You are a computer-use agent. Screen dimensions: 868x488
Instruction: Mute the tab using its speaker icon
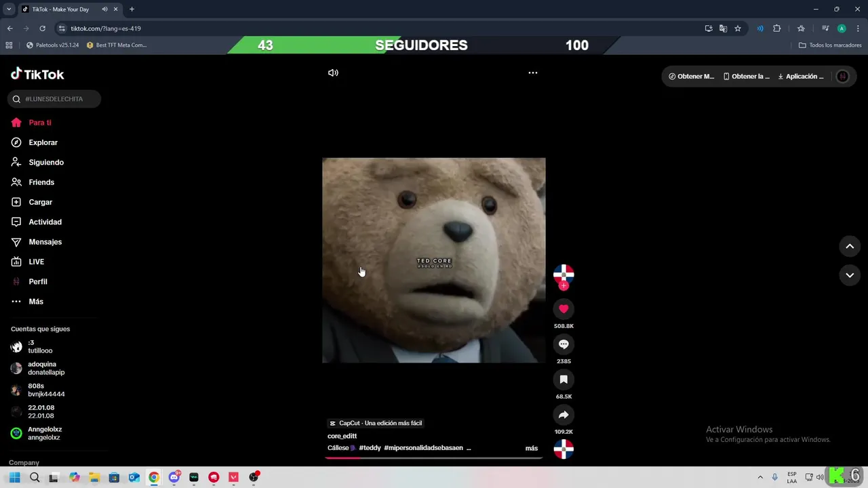(x=104, y=9)
